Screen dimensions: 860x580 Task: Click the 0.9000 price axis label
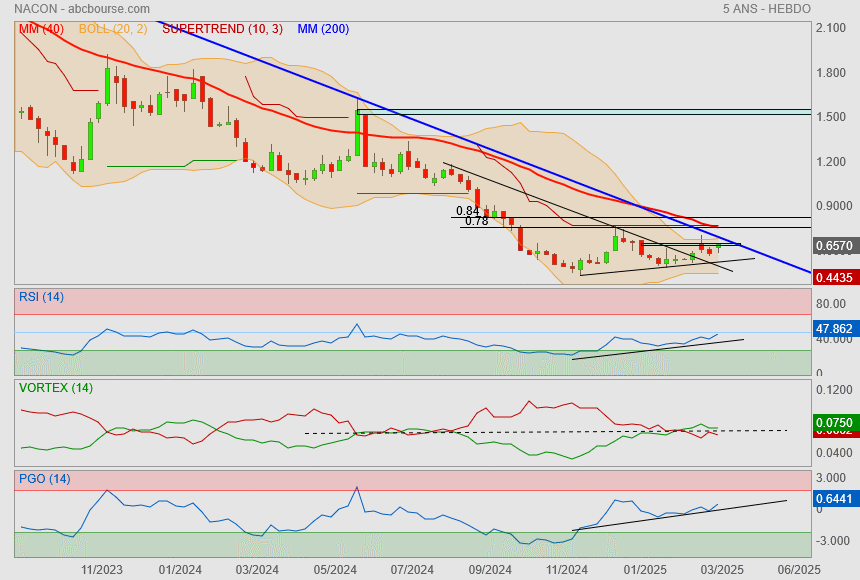click(x=834, y=206)
